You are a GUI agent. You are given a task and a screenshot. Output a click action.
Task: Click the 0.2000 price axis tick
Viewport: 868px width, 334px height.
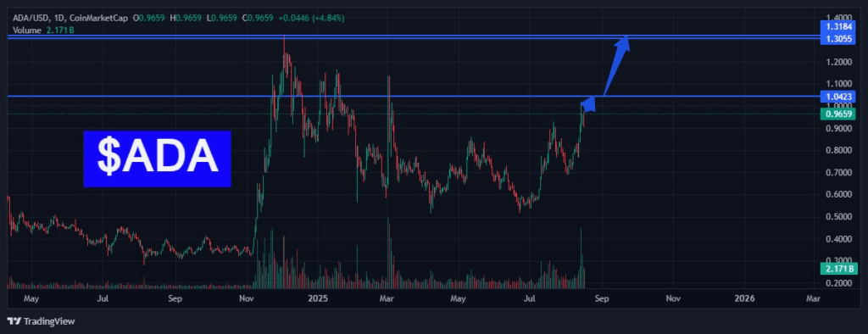[x=838, y=283]
